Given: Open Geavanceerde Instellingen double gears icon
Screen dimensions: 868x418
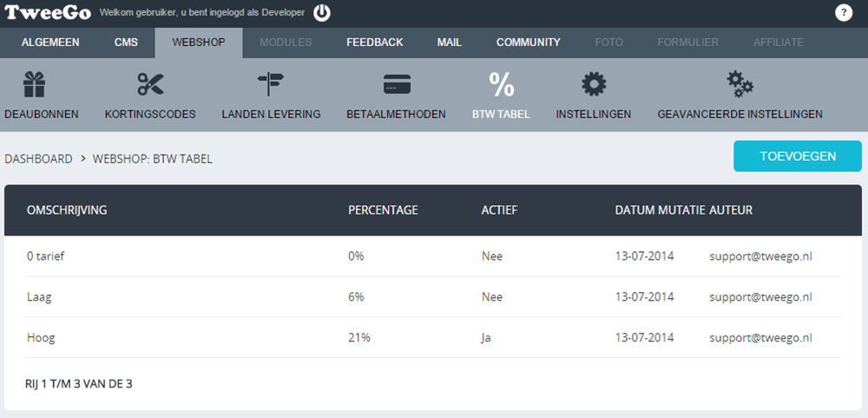Looking at the screenshot, I should click(x=740, y=84).
